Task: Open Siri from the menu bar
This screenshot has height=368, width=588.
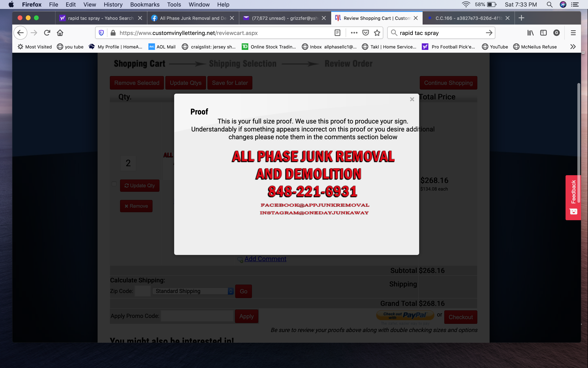Action: coord(563,5)
